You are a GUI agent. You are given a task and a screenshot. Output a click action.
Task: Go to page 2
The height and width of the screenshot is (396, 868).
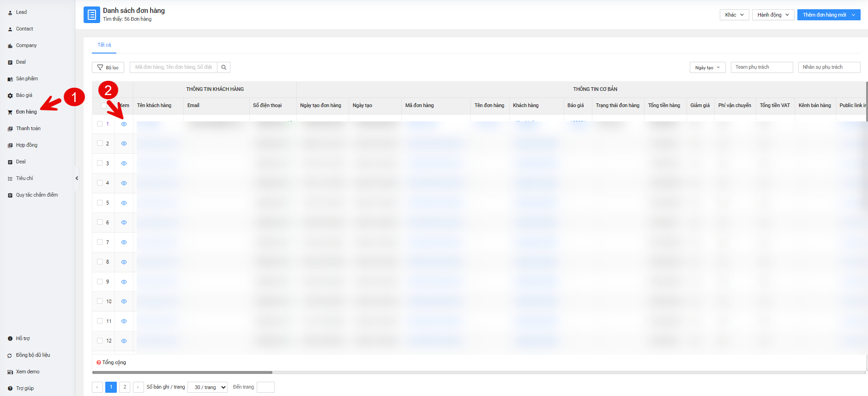125,387
